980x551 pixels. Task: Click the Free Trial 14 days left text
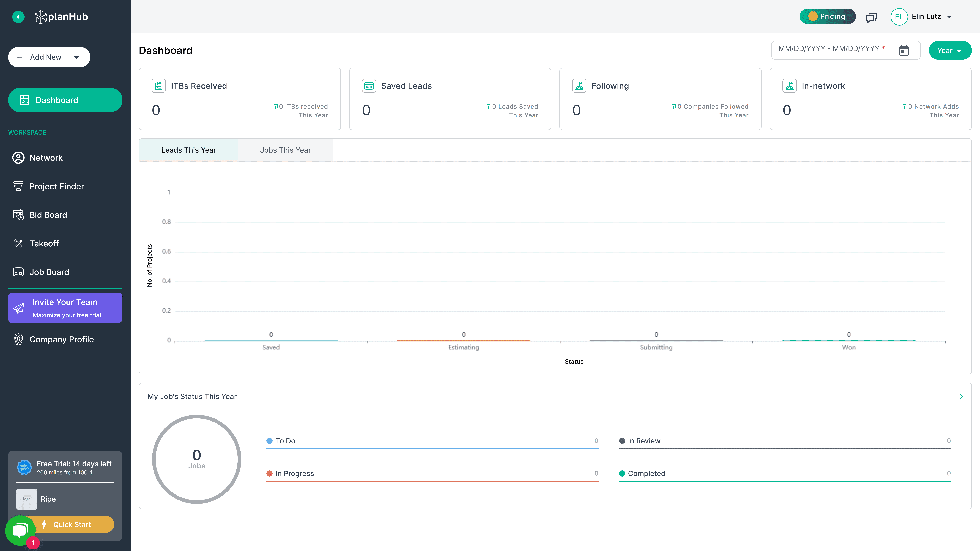click(74, 464)
